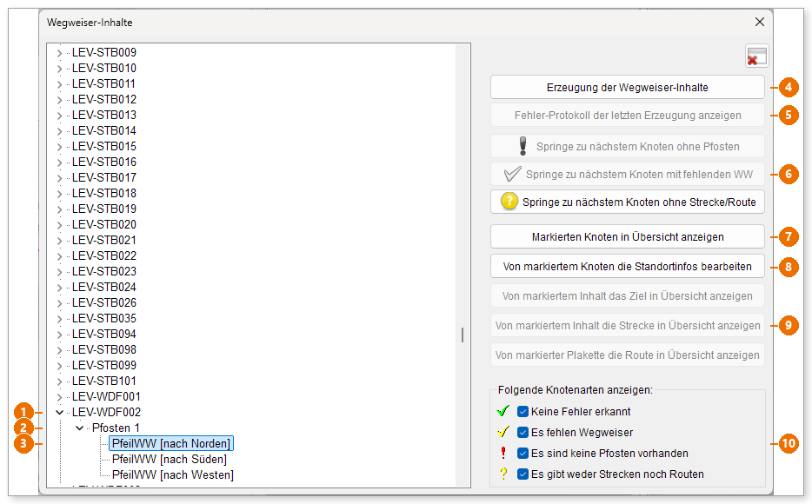This screenshot has height=504, width=812.
Task: Click 'Erzeugung der Wegweiser-Inhalte' button
Action: click(627, 88)
